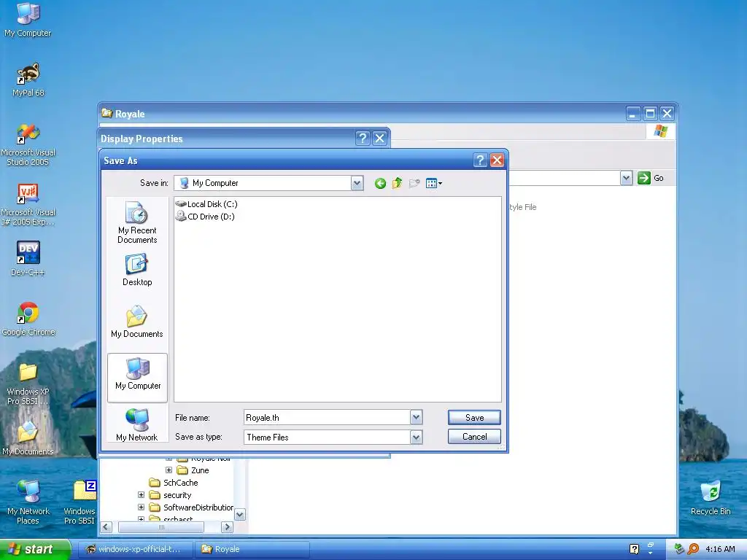Click the Save As help question button

tap(480, 160)
